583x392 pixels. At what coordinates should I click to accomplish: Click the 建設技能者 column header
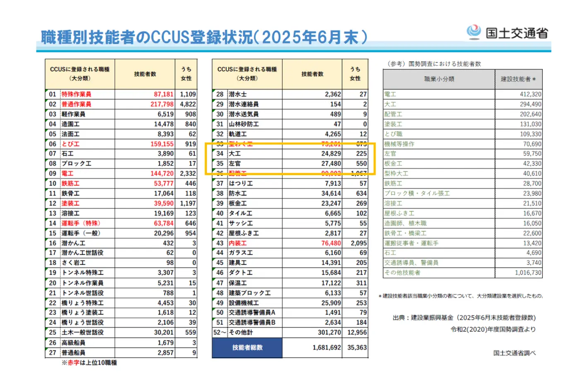[x=518, y=79]
